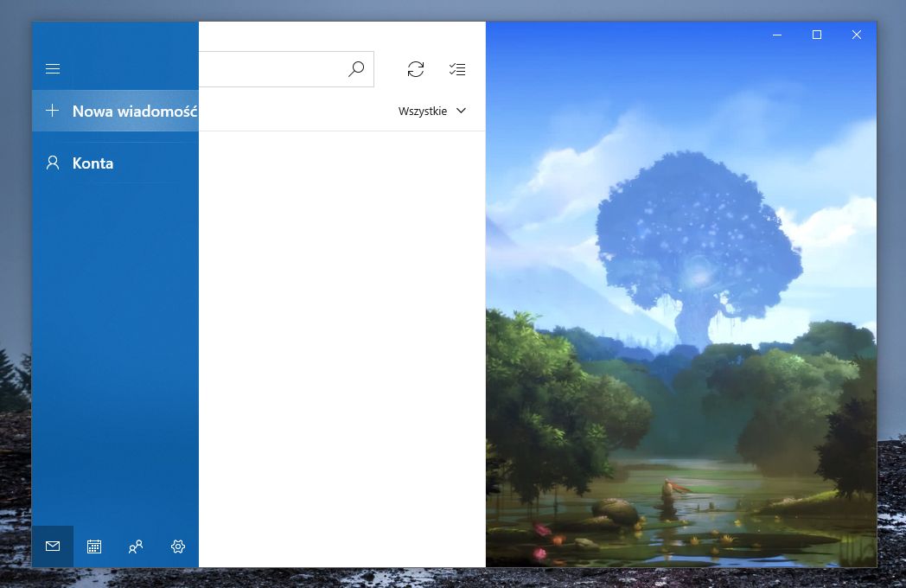The image size is (906, 588).
Task: Click the plus icon for new message
Action: click(x=52, y=111)
